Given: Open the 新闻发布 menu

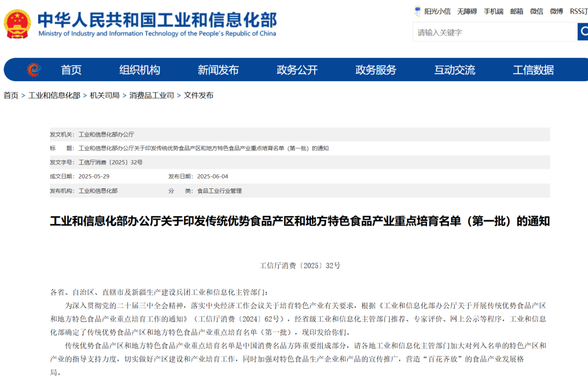Looking at the screenshot, I should coord(218,70).
